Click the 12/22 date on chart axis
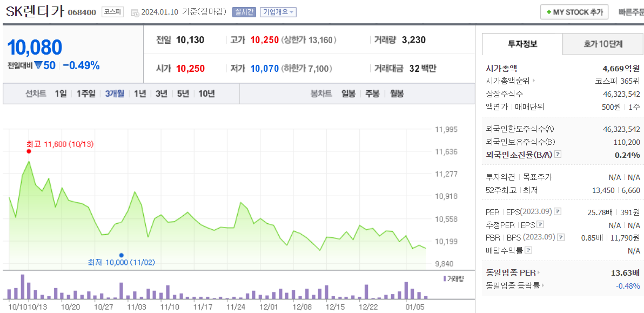The width and height of the screenshot is (644, 313). pyautogui.click(x=368, y=307)
